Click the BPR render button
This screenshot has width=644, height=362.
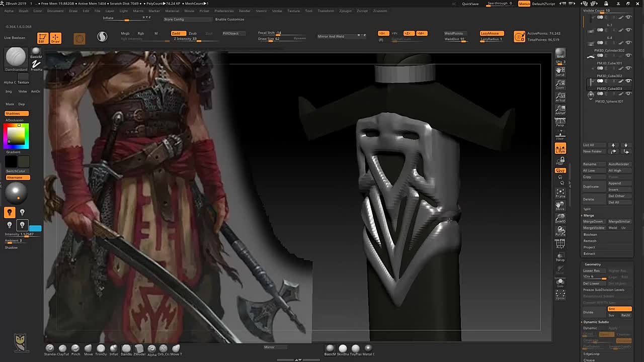(560, 54)
